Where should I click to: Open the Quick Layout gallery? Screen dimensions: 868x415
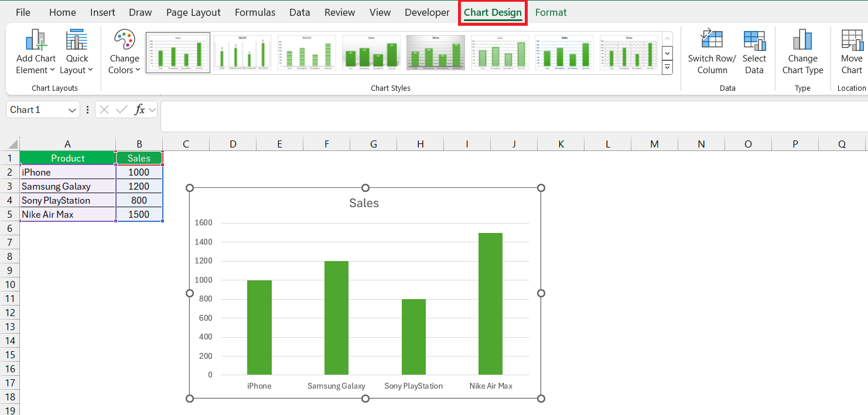click(77, 53)
